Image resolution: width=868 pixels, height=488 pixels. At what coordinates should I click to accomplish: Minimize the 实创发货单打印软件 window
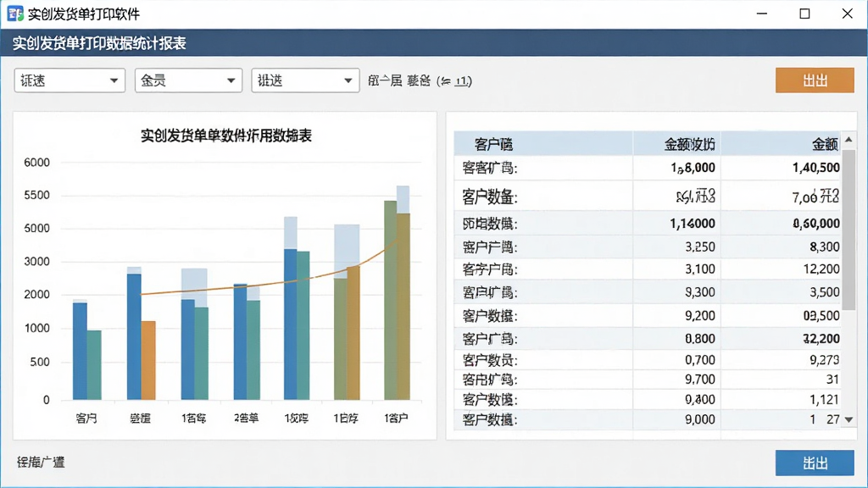pos(762,14)
